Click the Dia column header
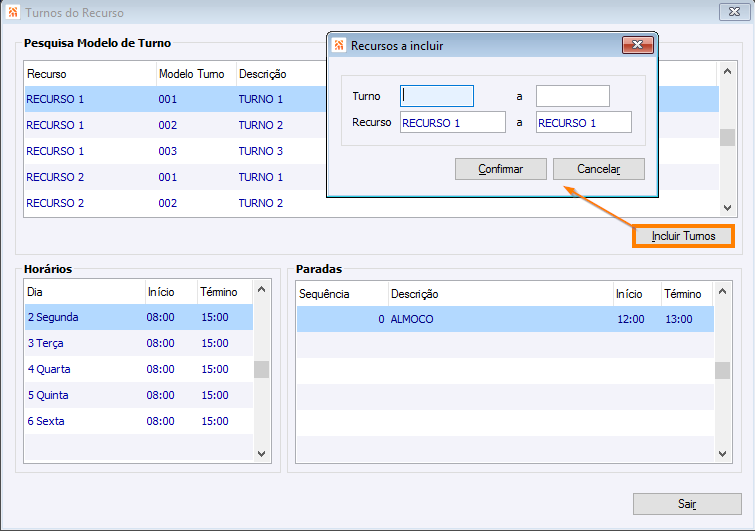Image resolution: width=755 pixels, height=531 pixels. 85,292
